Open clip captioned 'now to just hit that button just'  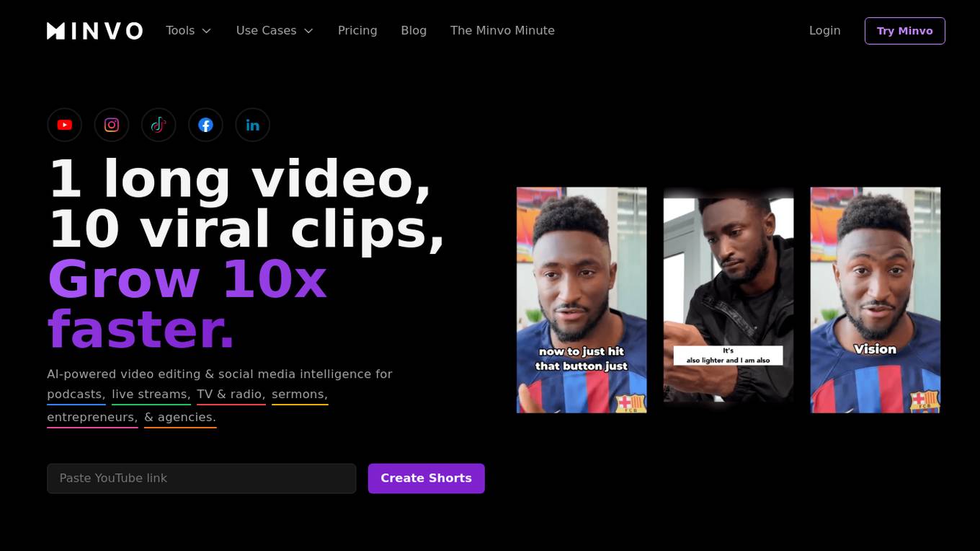[x=582, y=300]
